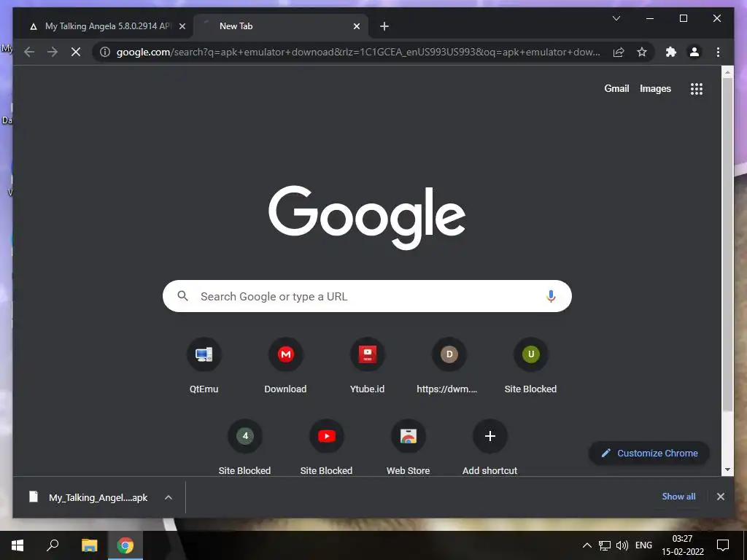Open the Ytube.id shortcut

368,365
